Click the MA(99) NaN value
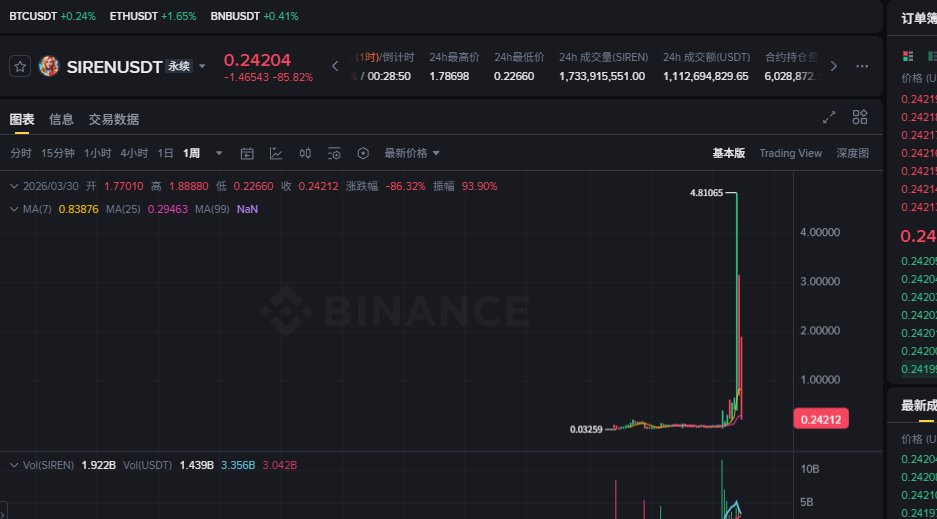Screen dimensions: 937x519 point(247,209)
